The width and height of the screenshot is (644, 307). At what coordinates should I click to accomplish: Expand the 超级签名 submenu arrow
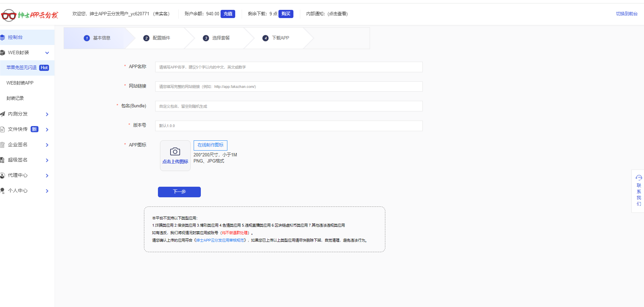pos(47,160)
